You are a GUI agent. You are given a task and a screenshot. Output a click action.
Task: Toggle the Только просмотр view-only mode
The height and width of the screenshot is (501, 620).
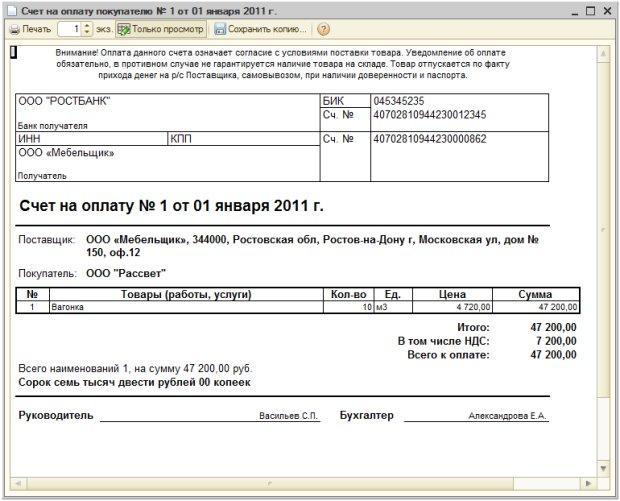pyautogui.click(x=160, y=30)
